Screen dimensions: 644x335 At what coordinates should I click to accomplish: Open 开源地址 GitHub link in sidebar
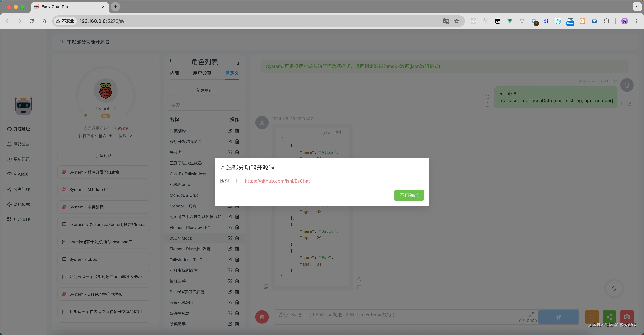click(19, 129)
